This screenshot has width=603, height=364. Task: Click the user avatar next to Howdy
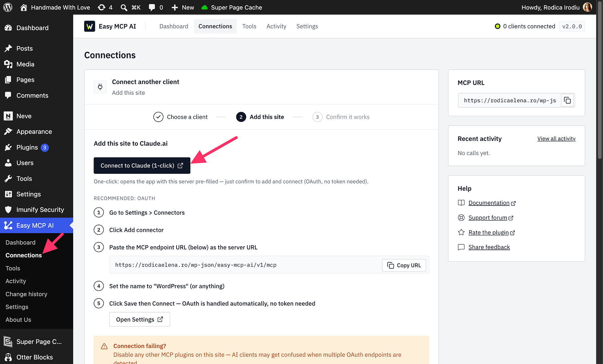click(x=587, y=7)
